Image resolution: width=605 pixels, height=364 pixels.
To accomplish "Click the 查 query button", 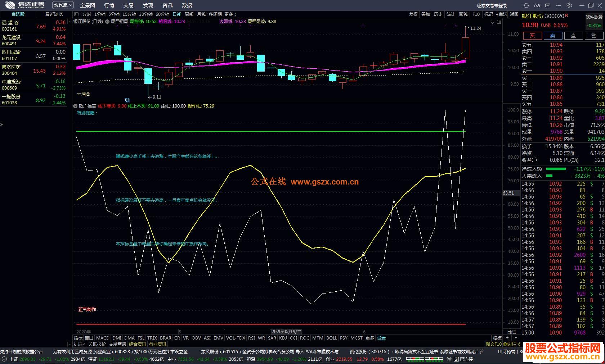I will pyautogui.click(x=573, y=35).
